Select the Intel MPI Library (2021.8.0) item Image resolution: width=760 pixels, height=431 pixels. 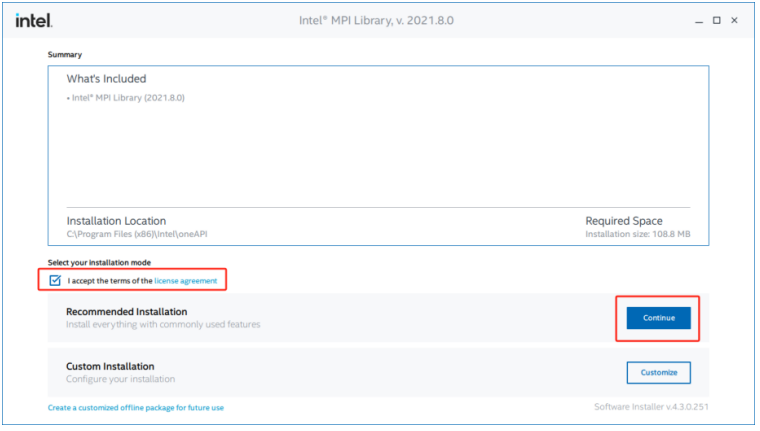pos(126,97)
